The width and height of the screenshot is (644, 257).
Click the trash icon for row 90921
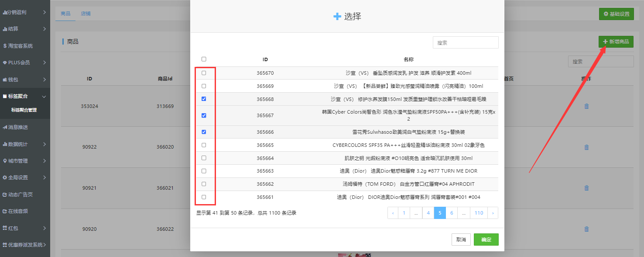click(586, 188)
